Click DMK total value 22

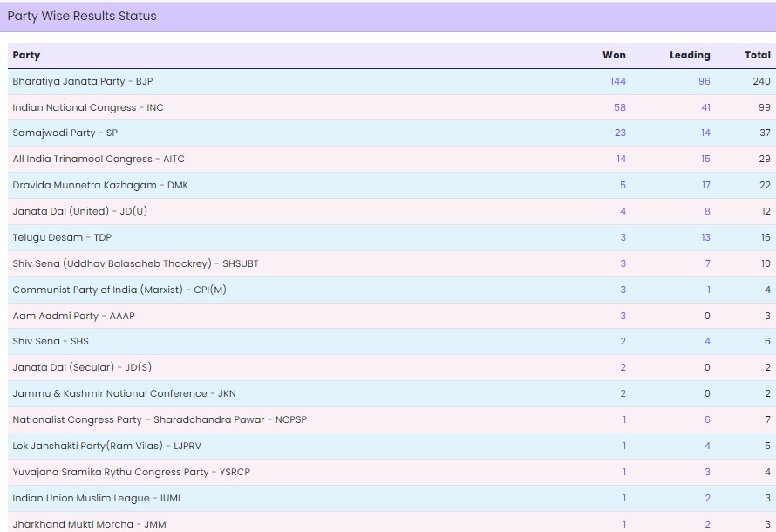point(766,185)
